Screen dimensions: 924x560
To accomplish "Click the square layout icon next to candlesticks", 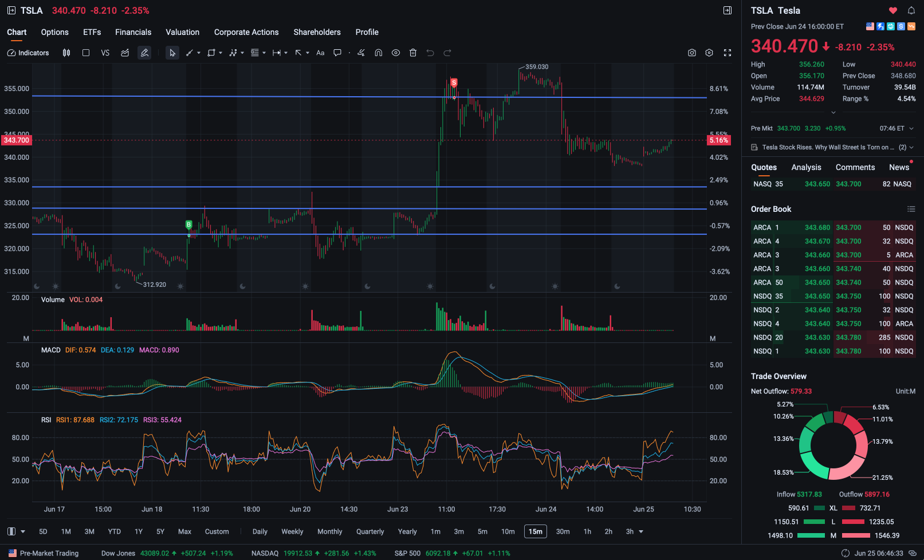I will point(86,53).
